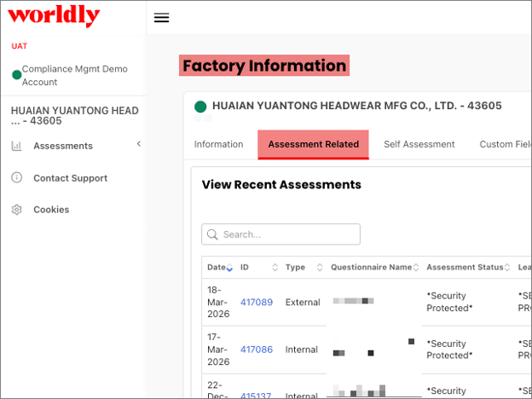Select the Assessment Related tab
The image size is (532, 399).
point(313,145)
